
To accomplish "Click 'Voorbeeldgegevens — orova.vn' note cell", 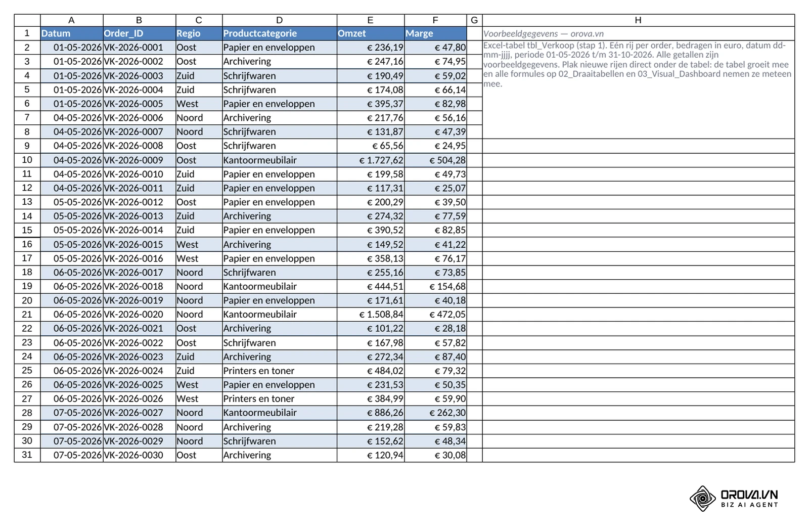I will point(638,33).
